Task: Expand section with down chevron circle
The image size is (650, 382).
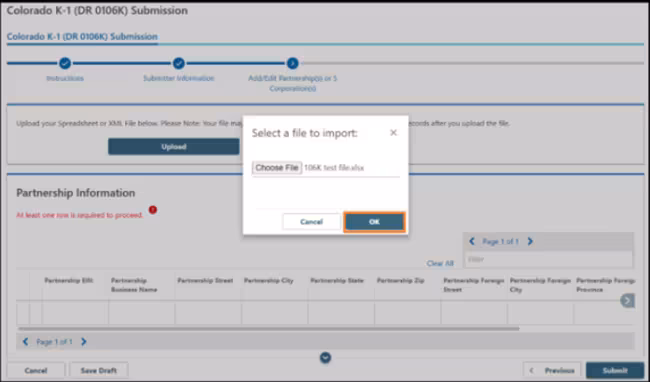Action: (325, 358)
